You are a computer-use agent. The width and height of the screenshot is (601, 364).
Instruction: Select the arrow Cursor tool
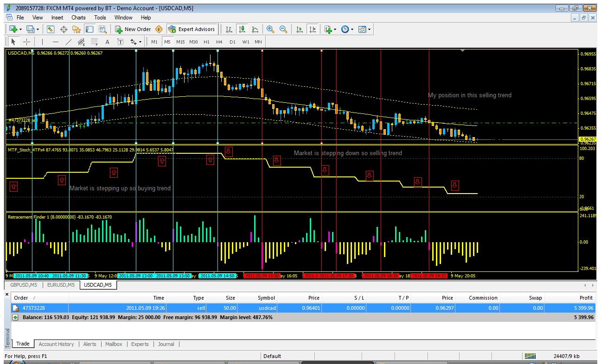(x=13, y=42)
